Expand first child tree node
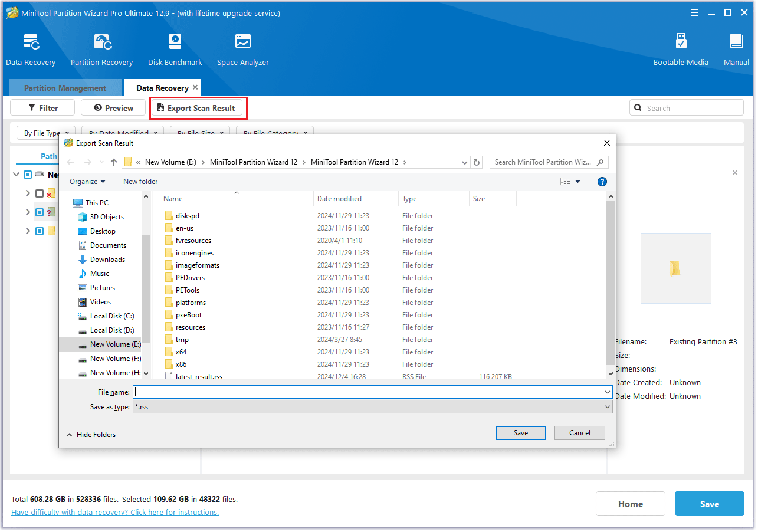 point(27,193)
